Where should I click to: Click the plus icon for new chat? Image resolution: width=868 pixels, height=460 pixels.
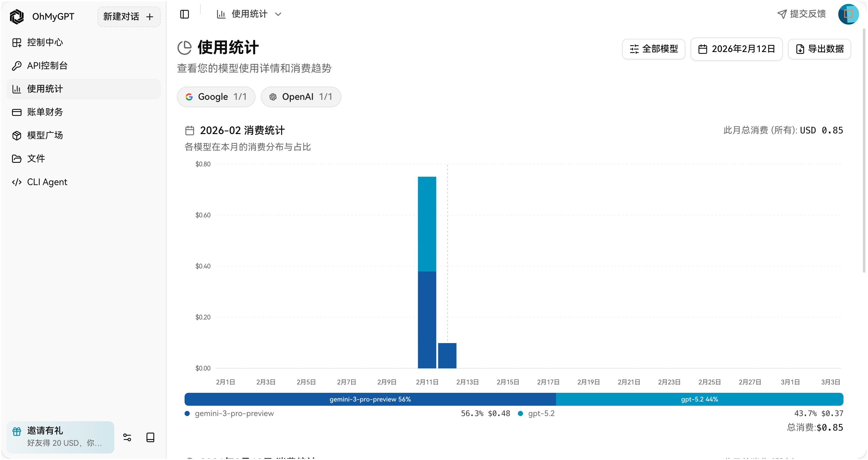click(150, 16)
